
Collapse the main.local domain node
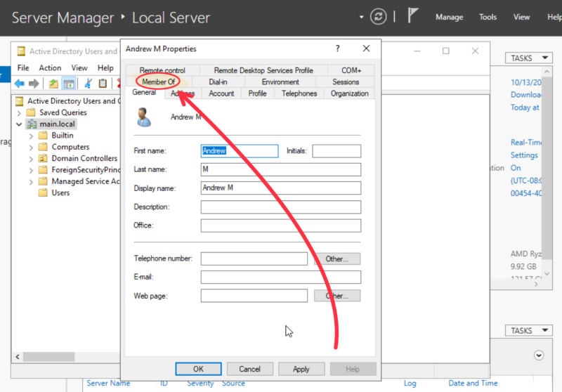click(x=19, y=124)
